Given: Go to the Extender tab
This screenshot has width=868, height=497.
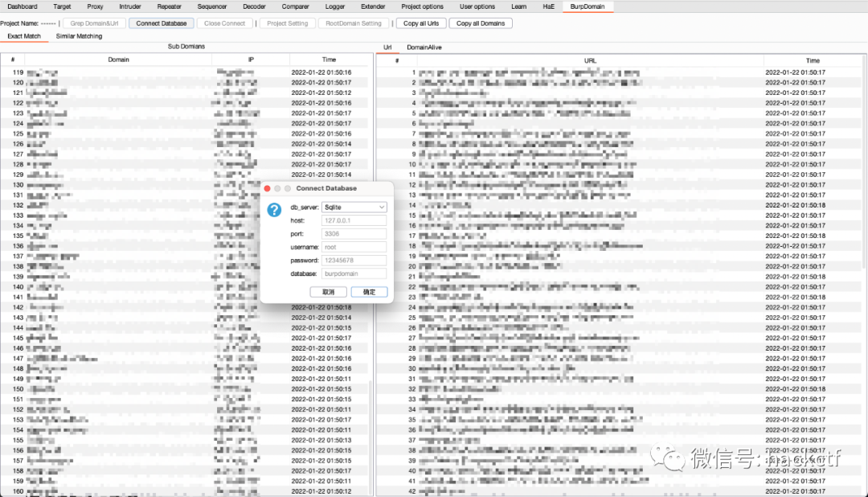Looking at the screenshot, I should click(373, 6).
